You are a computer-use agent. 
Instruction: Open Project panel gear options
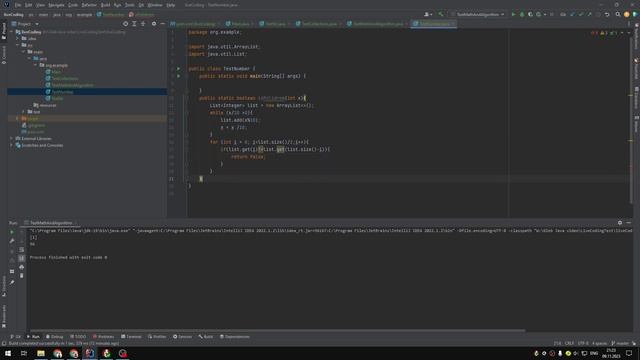pos(154,24)
